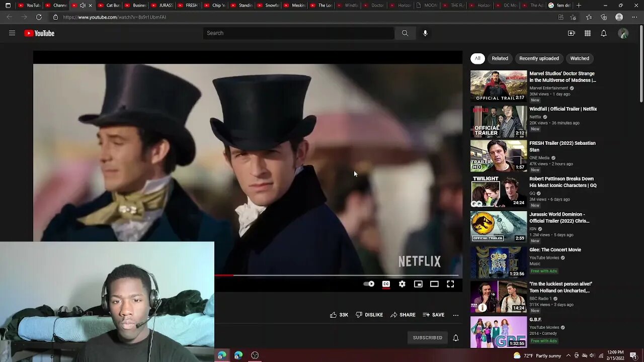The height and width of the screenshot is (362, 644).
Task: Click into the YouTube Search field
Action: click(299, 33)
